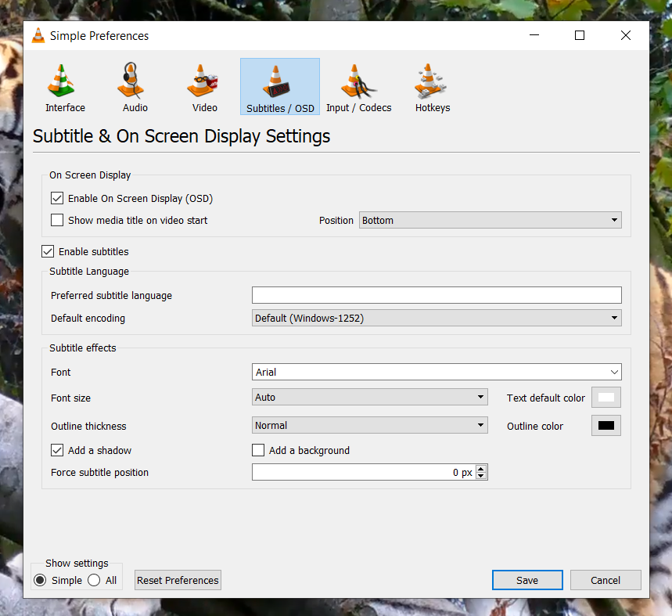Viewport: 672px width, 616px height.
Task: Select the All show settings radio button
Action: click(94, 580)
